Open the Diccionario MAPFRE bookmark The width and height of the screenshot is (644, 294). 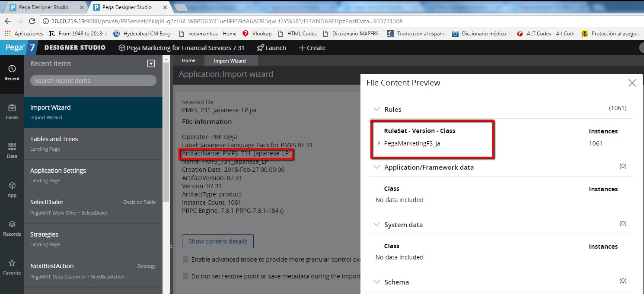352,33
